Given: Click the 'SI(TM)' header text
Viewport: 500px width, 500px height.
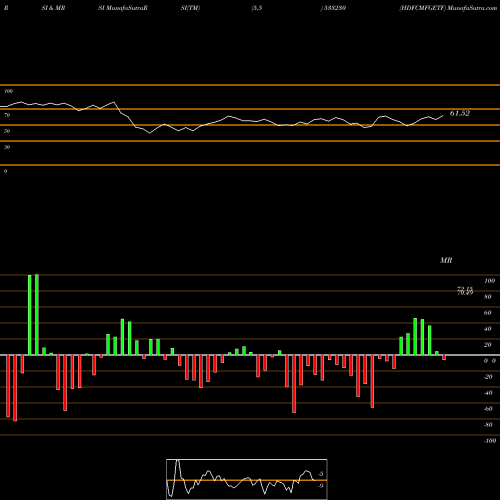Looking at the screenshot, I should click(190, 8).
